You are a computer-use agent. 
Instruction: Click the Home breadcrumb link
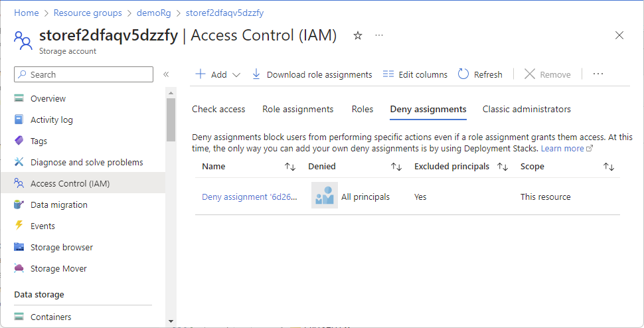(x=27, y=13)
